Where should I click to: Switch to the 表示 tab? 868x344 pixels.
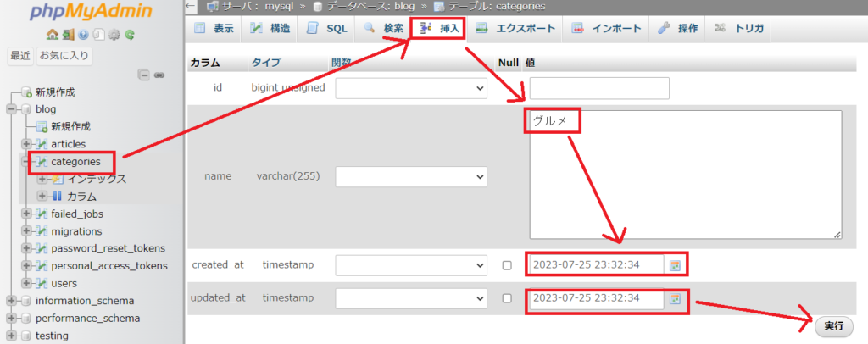214,29
